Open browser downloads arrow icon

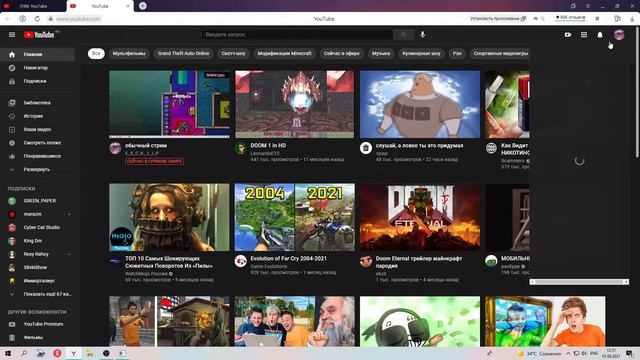[632, 19]
